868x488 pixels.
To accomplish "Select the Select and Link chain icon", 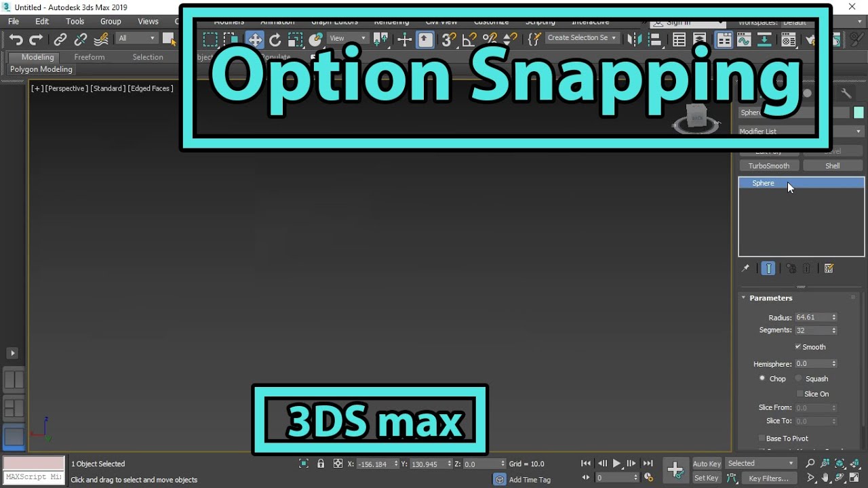I will pos(60,39).
